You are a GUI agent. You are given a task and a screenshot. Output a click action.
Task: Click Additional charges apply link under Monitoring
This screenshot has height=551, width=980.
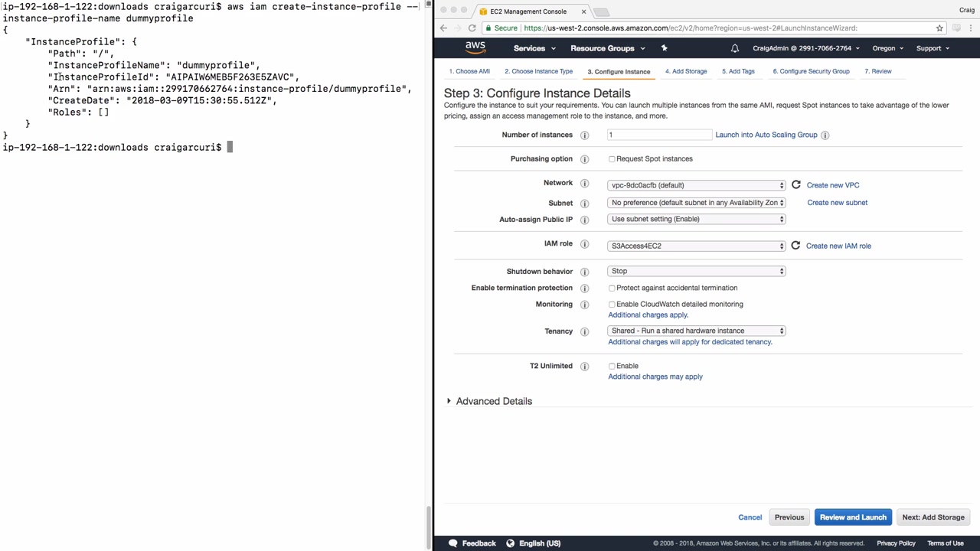pos(648,315)
